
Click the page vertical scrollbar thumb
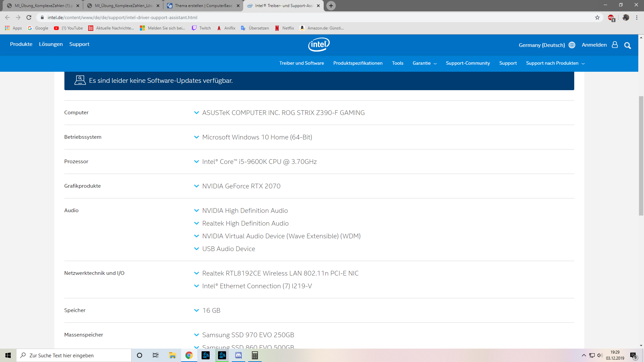(641, 156)
